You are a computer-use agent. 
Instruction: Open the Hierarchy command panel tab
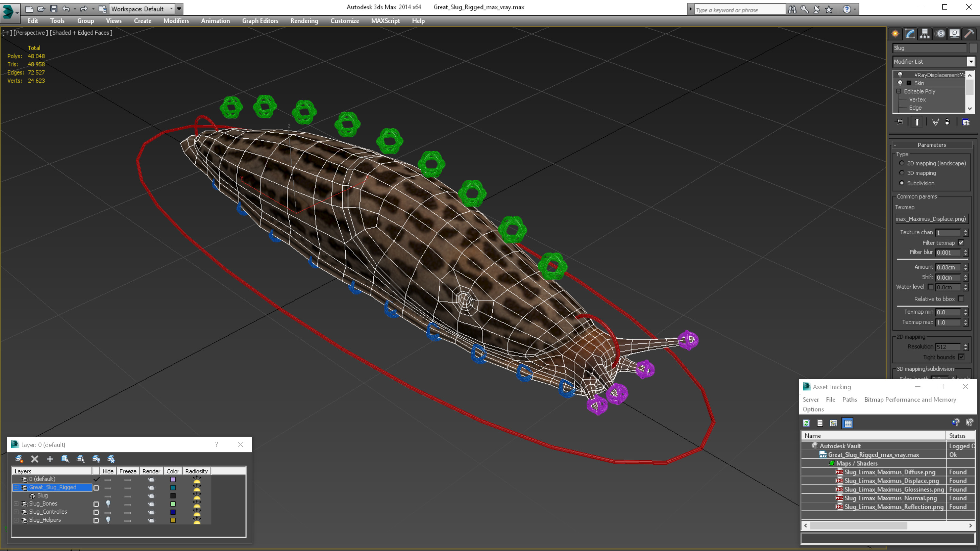click(925, 33)
